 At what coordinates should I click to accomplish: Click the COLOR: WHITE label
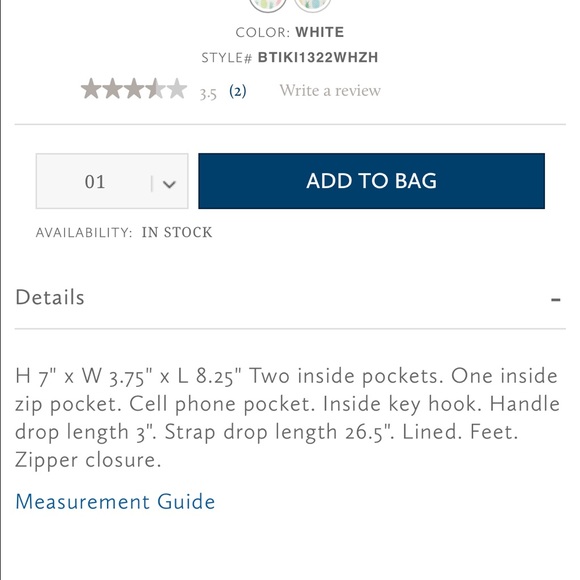click(x=290, y=32)
